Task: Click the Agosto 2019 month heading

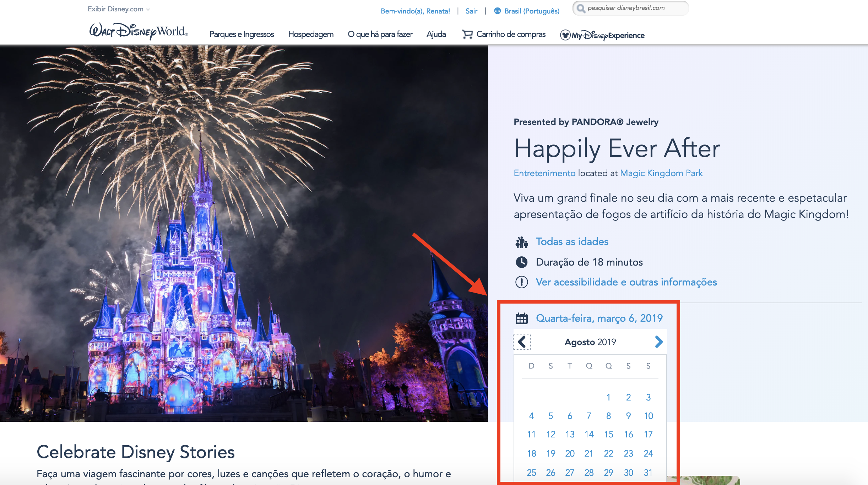Action: pos(590,342)
